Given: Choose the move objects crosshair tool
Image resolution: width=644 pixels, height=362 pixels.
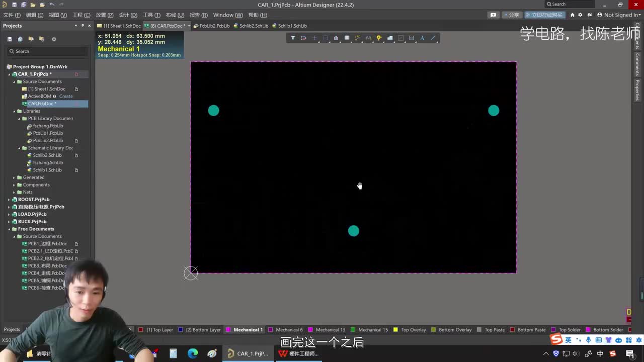Looking at the screenshot, I should [314, 38].
